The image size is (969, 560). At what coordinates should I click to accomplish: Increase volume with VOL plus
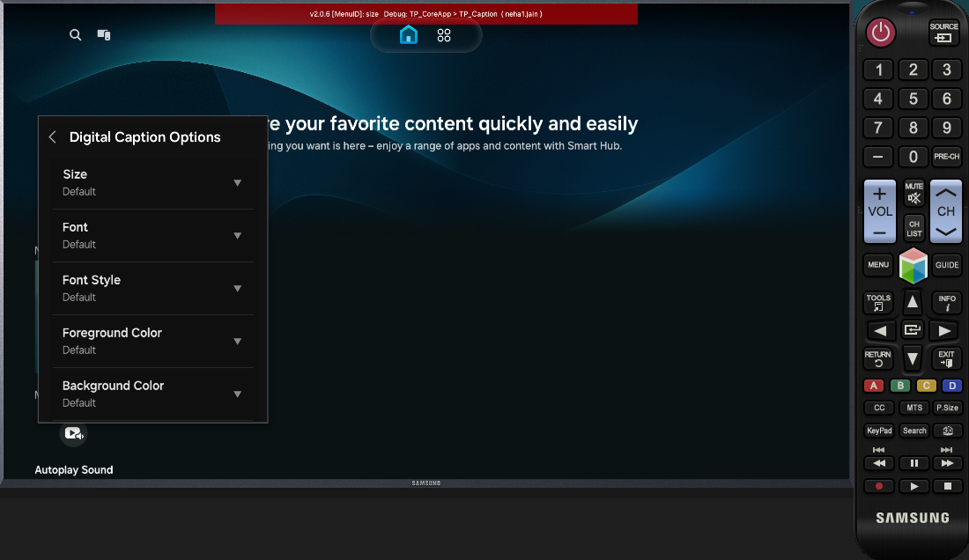[879, 192]
